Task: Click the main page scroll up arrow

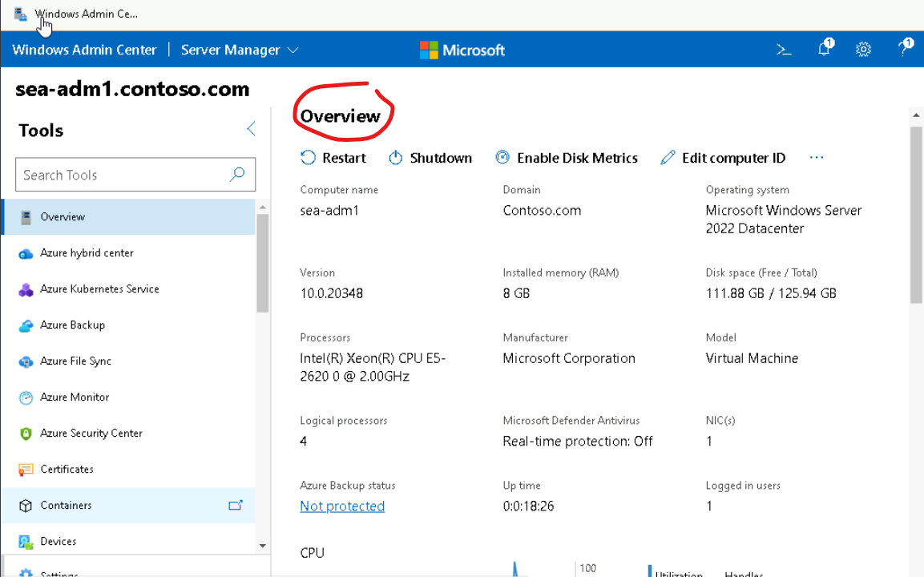Action: coord(916,115)
